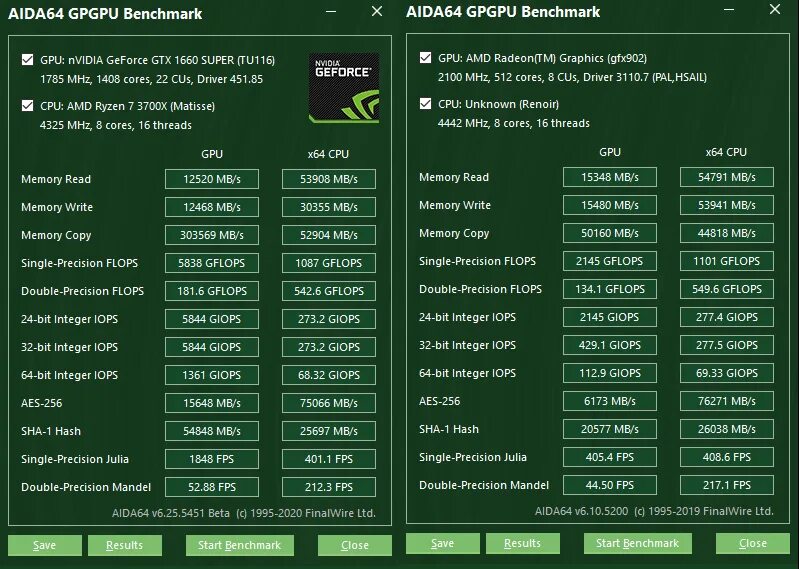Select GPU Memory Write value 12468 MB/s
This screenshot has width=799, height=569.
pos(212,207)
